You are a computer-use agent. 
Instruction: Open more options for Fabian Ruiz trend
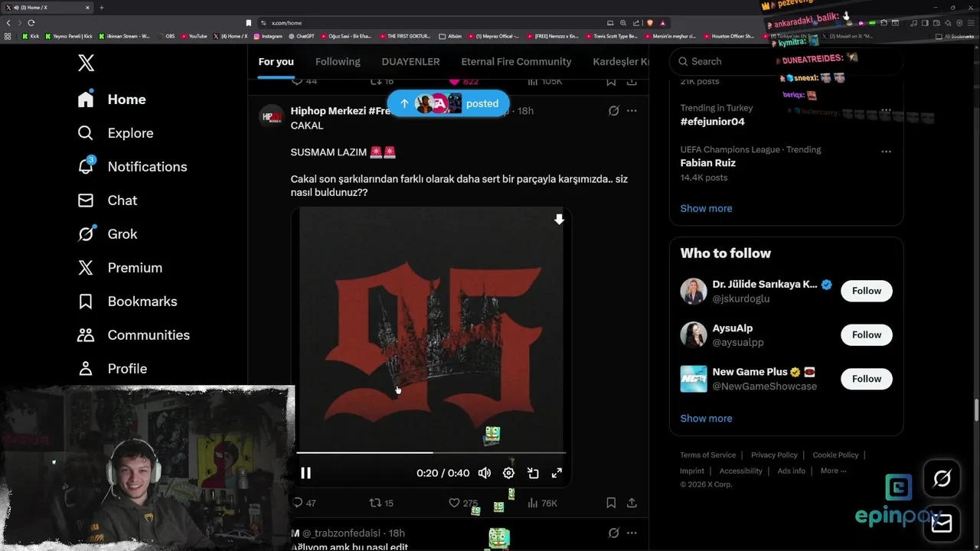pos(886,151)
